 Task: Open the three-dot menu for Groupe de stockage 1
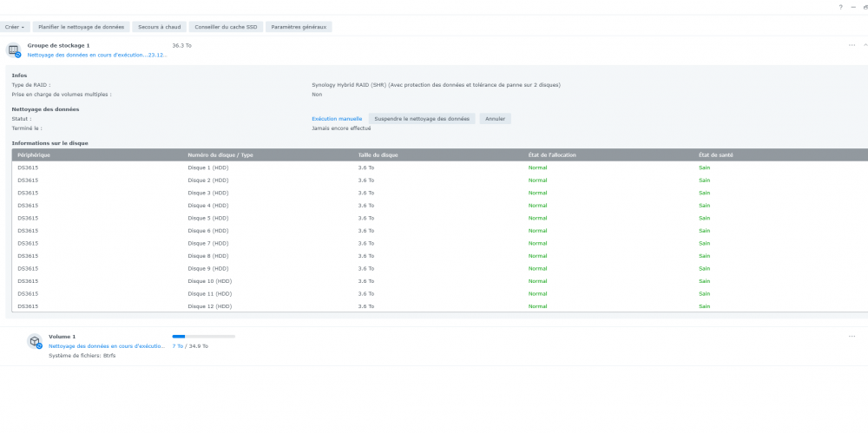[852, 45]
